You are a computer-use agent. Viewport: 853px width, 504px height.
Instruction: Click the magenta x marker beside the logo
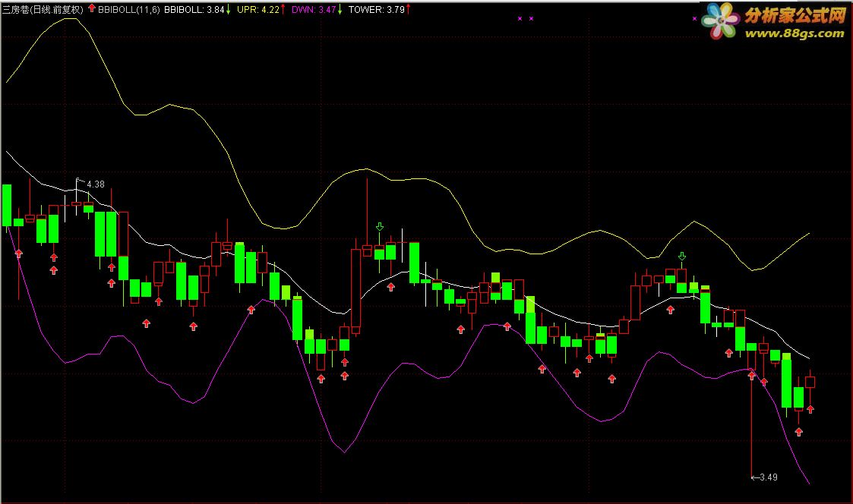pyautogui.click(x=695, y=18)
